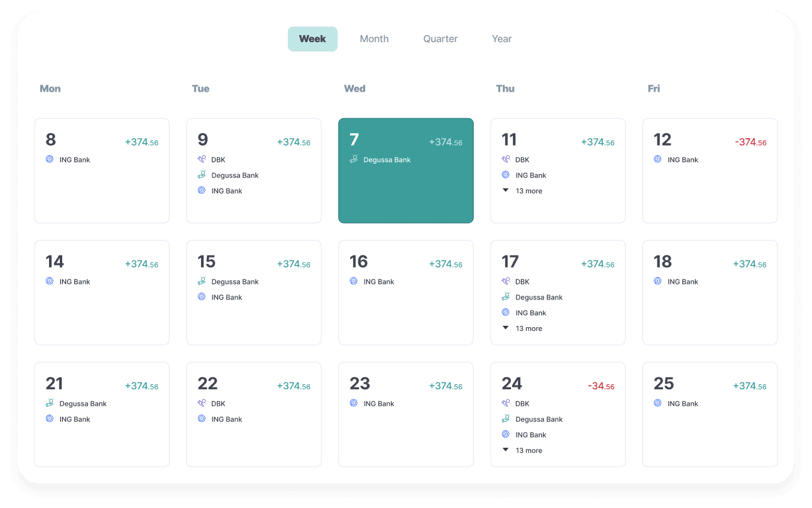This screenshot has height=508, width=812.
Task: Click ING Bank icon on day 16
Action: point(354,281)
